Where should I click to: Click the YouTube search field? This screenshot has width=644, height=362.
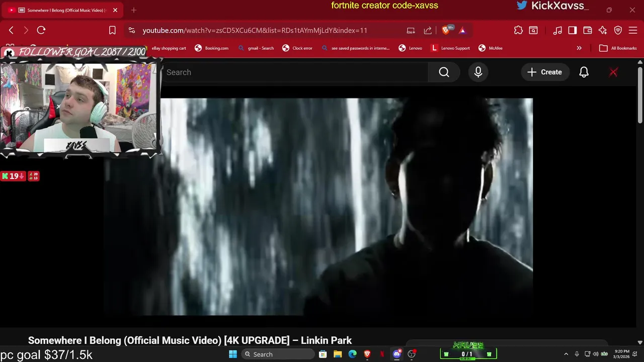(x=294, y=72)
